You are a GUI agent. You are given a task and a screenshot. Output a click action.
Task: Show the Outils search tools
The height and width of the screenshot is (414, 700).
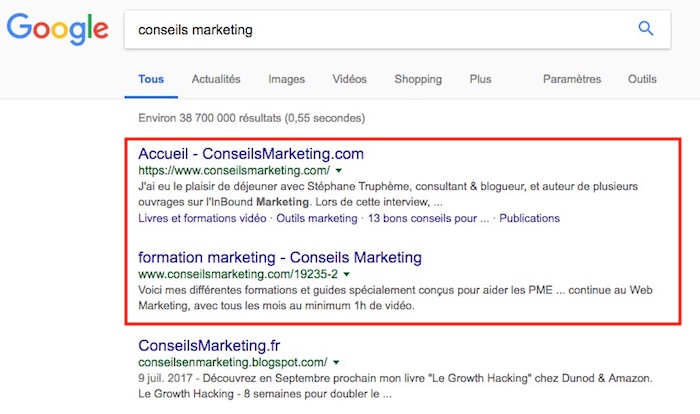click(643, 79)
